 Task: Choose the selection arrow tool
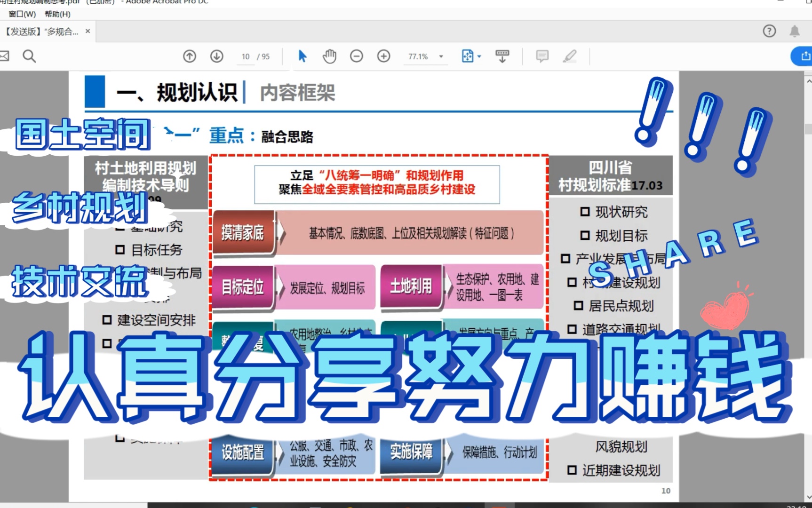(x=303, y=56)
